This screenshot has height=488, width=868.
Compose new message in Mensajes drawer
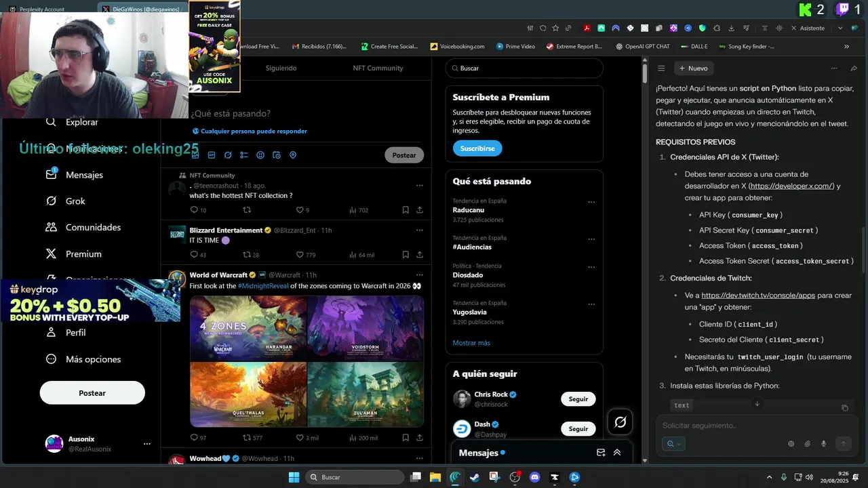tap(601, 453)
